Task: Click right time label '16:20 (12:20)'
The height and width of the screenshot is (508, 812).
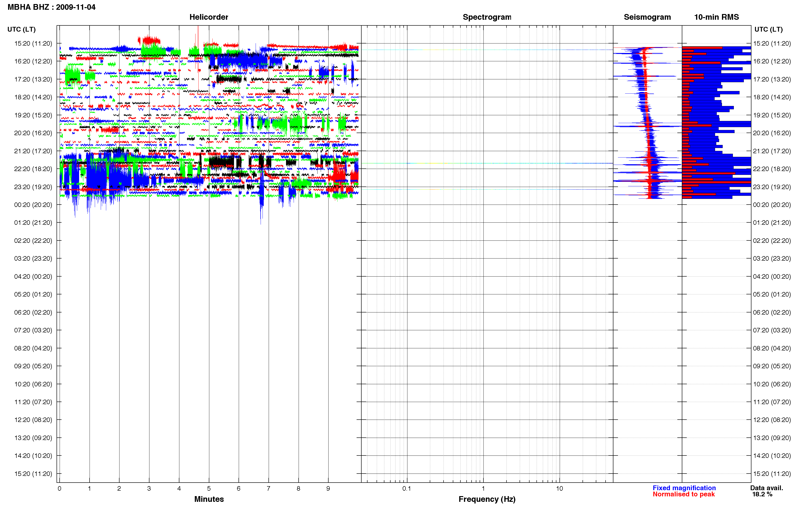Action: point(772,61)
